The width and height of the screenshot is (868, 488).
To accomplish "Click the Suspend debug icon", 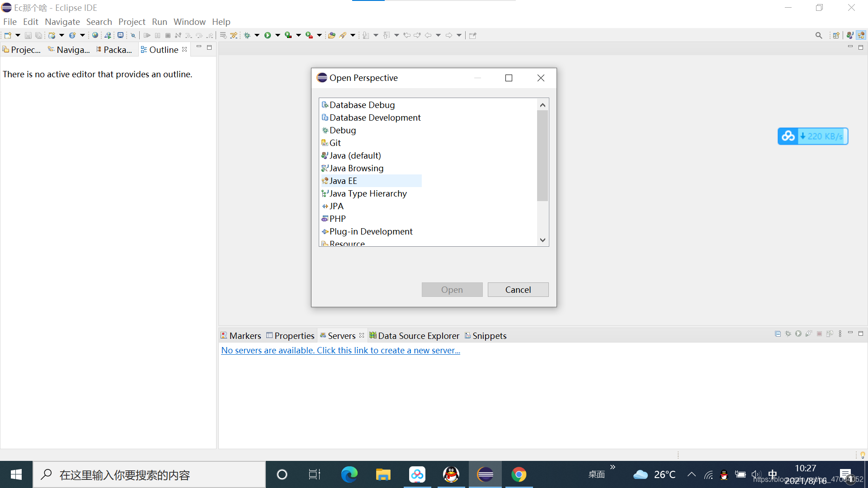I will [x=157, y=35].
